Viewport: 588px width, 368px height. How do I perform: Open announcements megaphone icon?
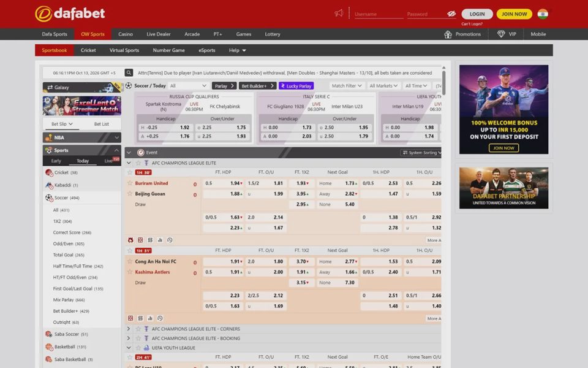click(x=339, y=13)
